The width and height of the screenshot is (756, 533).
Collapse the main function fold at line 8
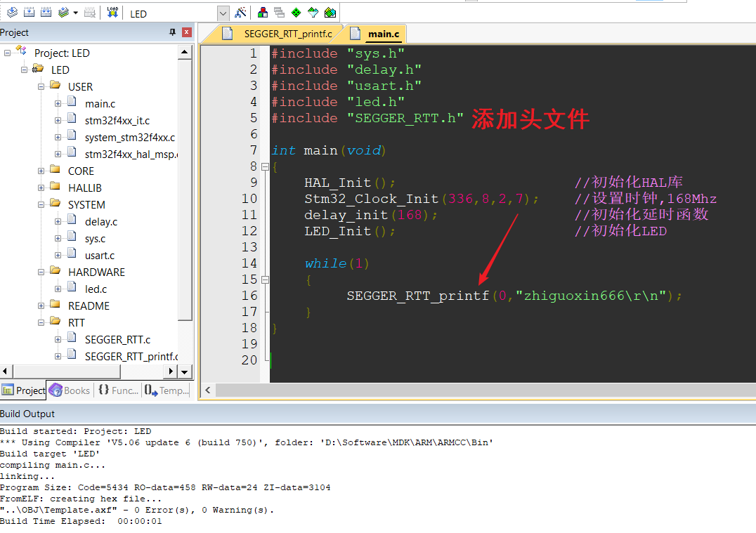point(265,166)
